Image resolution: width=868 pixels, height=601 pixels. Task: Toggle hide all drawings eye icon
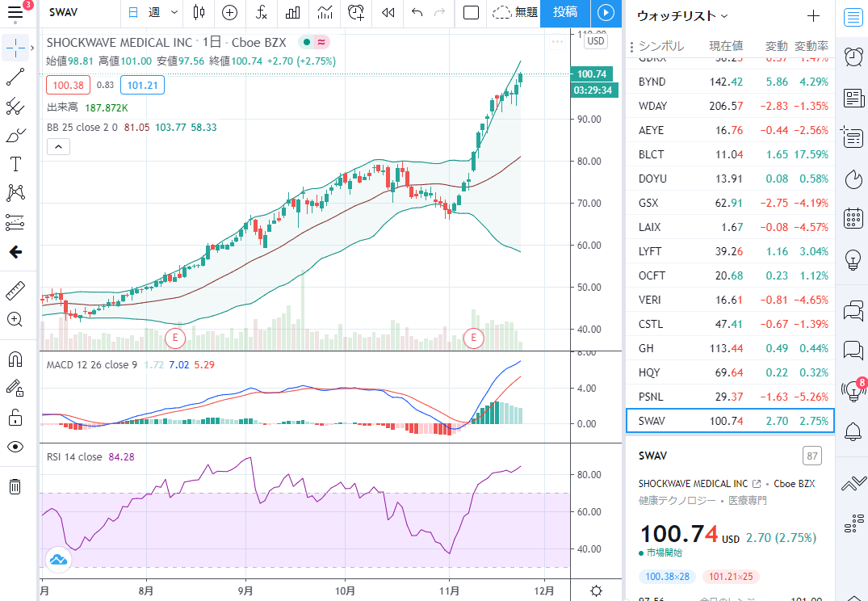[15, 447]
